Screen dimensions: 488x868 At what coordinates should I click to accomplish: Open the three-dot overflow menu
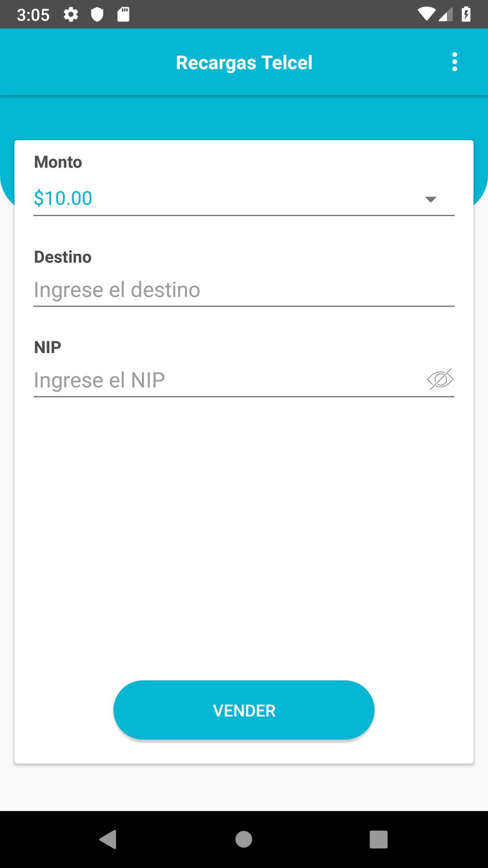click(x=455, y=62)
